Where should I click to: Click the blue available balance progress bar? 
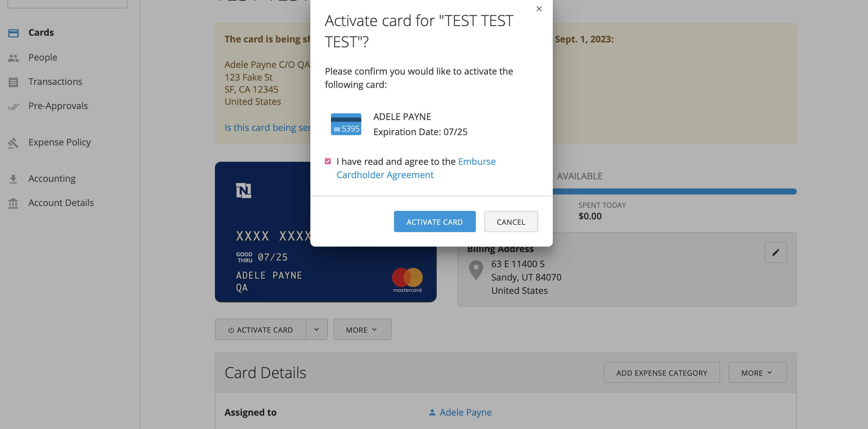674,191
